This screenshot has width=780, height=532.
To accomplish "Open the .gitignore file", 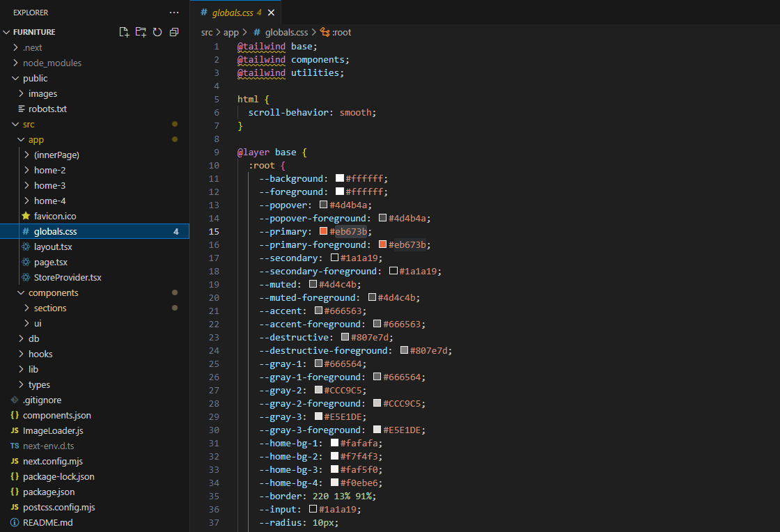I will (x=42, y=400).
